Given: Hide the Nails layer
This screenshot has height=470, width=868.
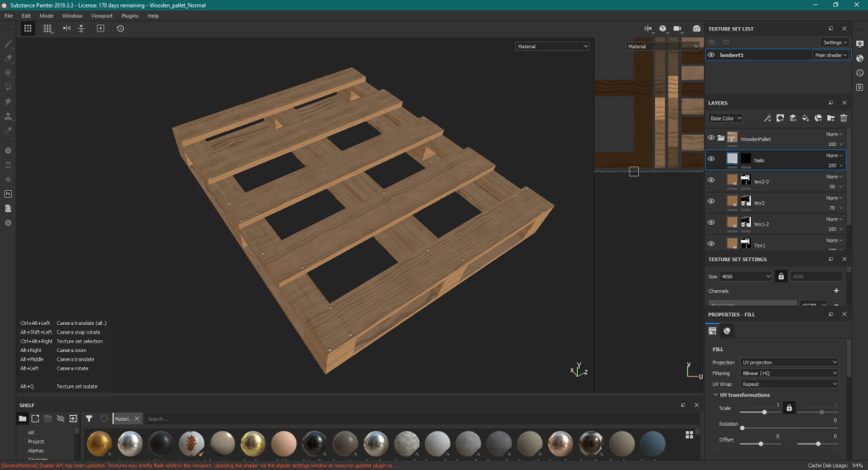Looking at the screenshot, I should coord(711,159).
